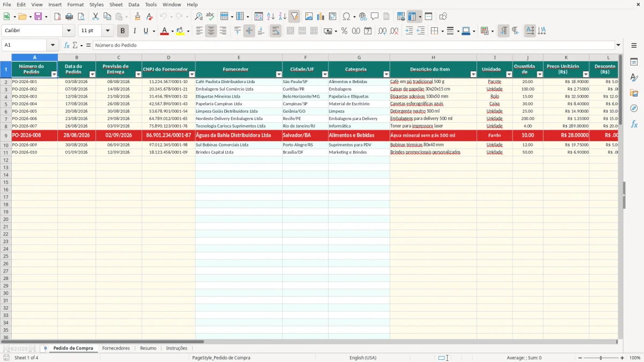Toggle Bold formatting
This screenshot has height=362, width=644.
click(x=123, y=31)
